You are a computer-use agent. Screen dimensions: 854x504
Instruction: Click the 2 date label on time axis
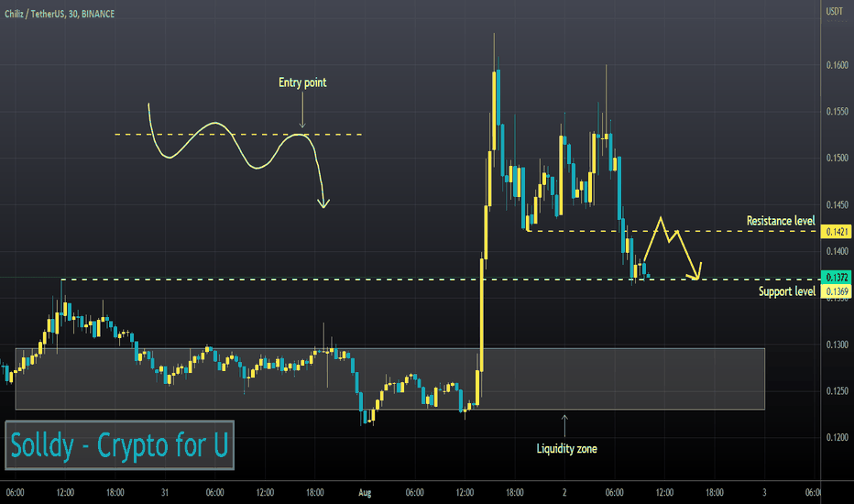coord(564,493)
